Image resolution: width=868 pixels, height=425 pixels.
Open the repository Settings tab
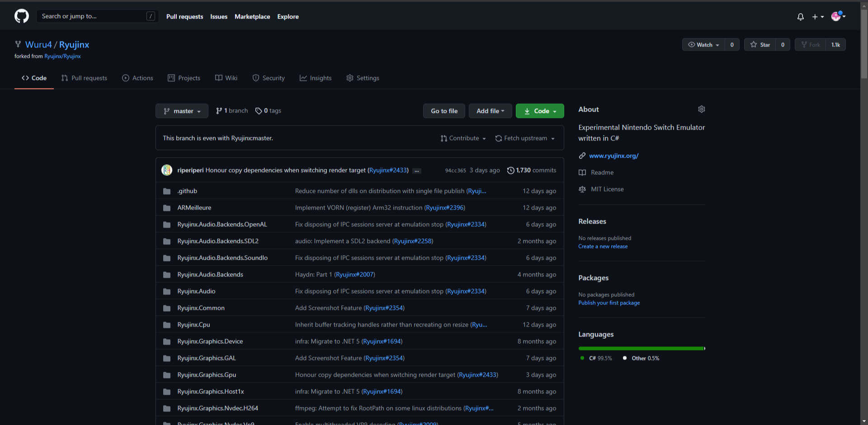[x=363, y=78]
